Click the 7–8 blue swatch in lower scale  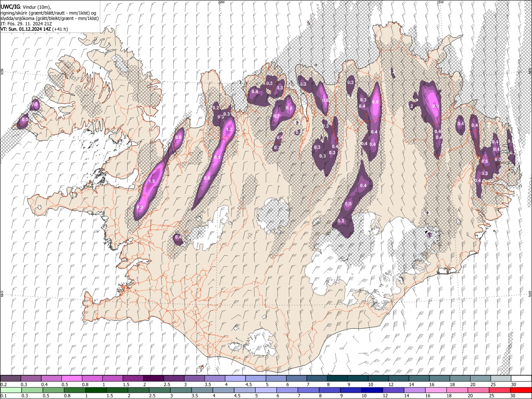coord(308,390)
